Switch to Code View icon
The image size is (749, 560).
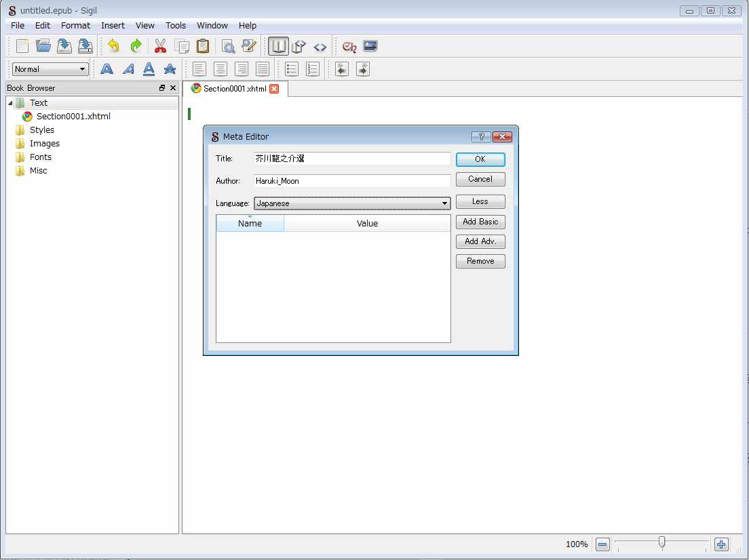[x=320, y=47]
